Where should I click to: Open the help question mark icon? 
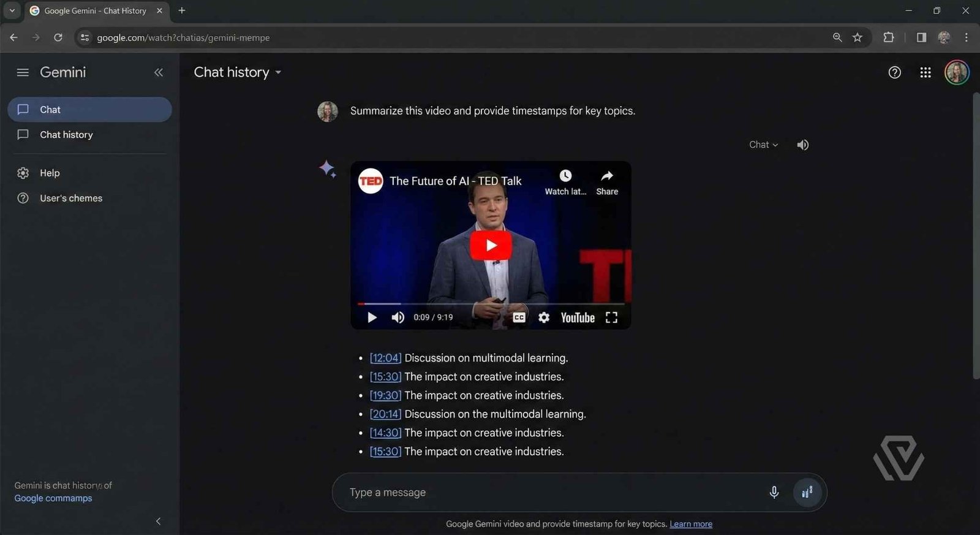point(894,72)
